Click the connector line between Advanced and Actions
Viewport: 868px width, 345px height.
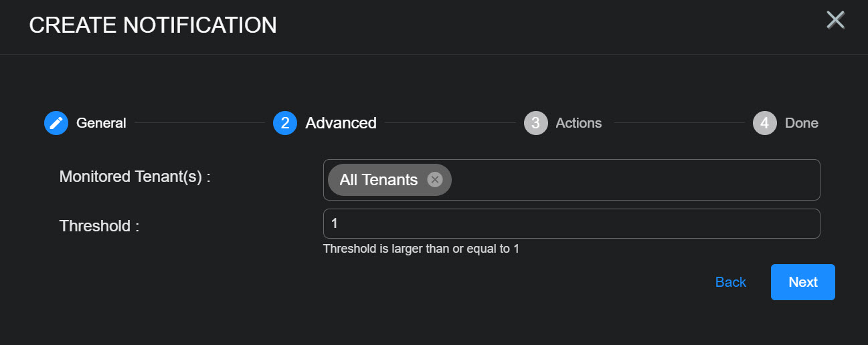[450, 123]
